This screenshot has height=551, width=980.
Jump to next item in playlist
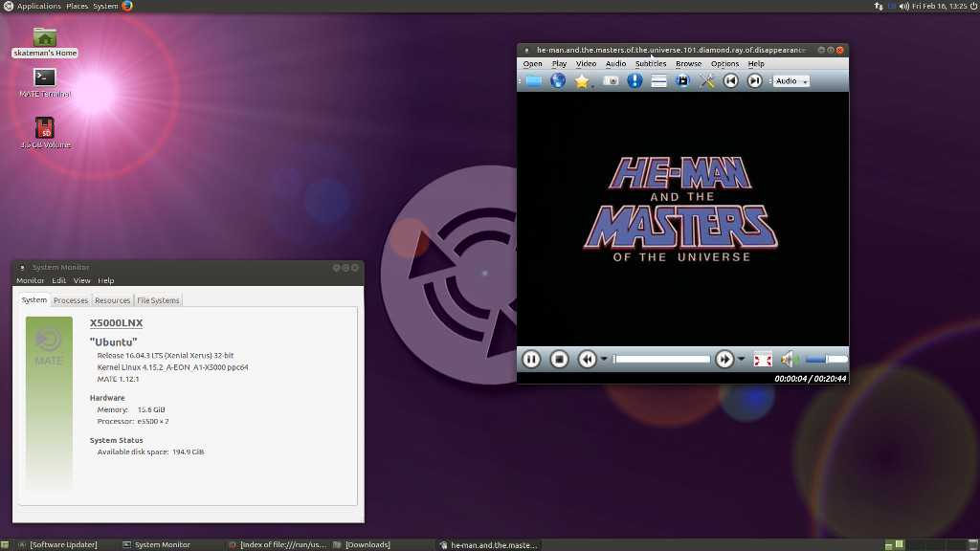[x=754, y=80]
